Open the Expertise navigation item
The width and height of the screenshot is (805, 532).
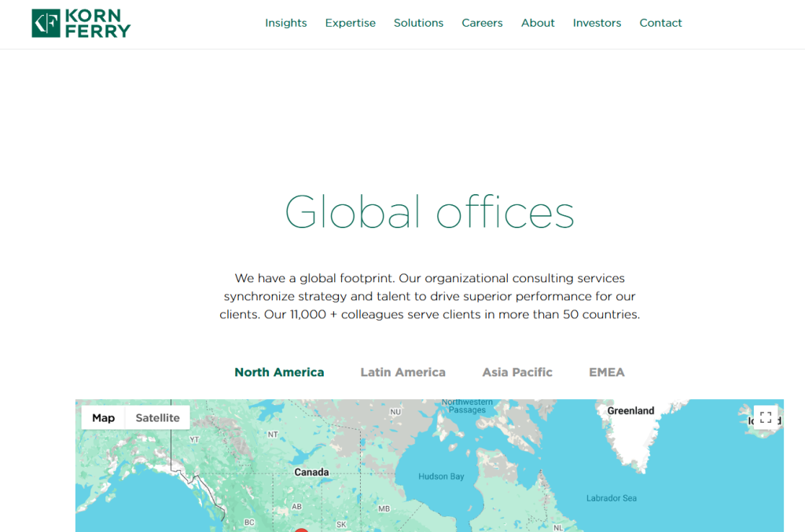tap(350, 23)
